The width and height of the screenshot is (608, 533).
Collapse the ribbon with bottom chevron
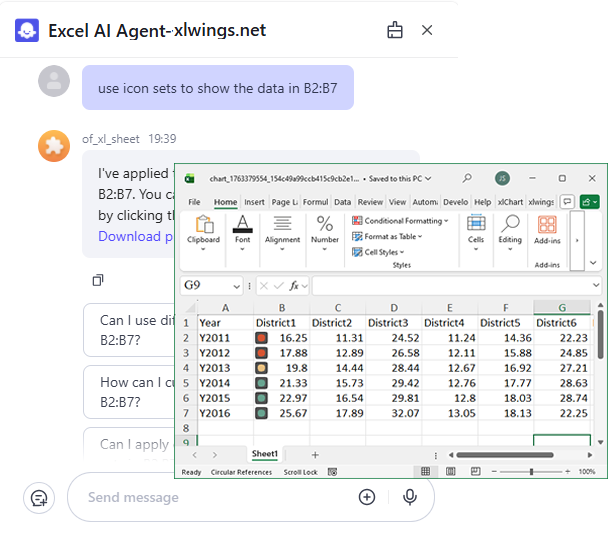[593, 262]
